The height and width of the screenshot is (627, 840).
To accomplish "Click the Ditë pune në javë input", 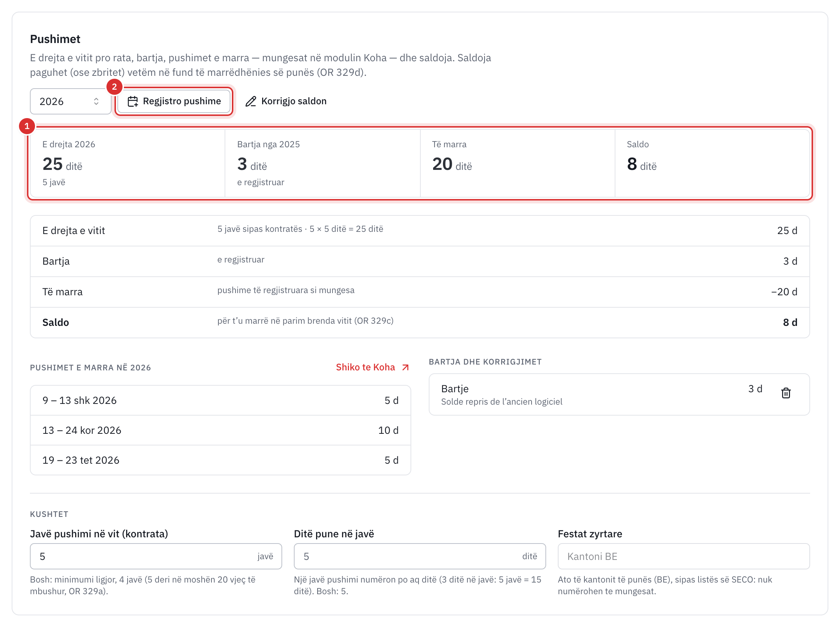I will click(x=419, y=556).
